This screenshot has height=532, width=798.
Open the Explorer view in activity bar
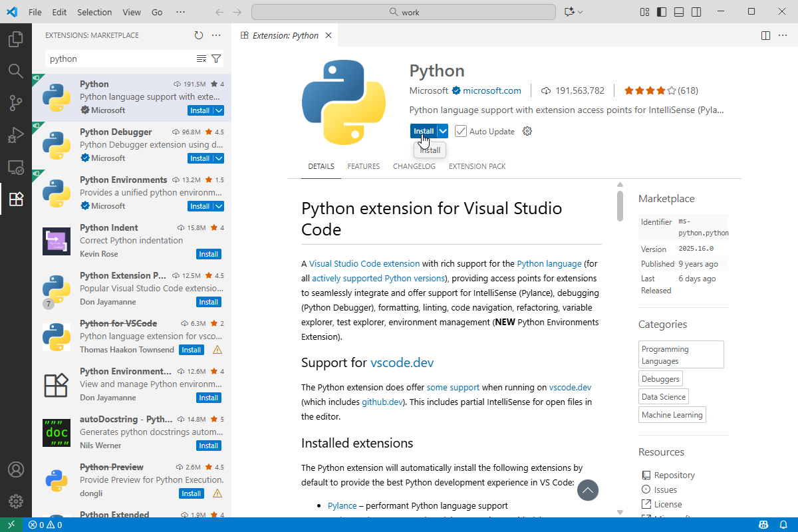click(x=16, y=39)
